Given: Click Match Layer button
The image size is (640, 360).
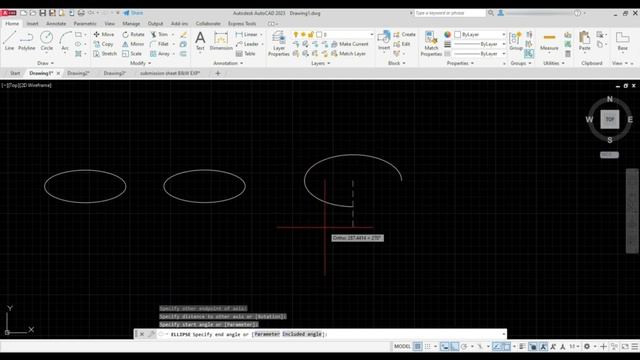Looking at the screenshot, I should [349, 53].
